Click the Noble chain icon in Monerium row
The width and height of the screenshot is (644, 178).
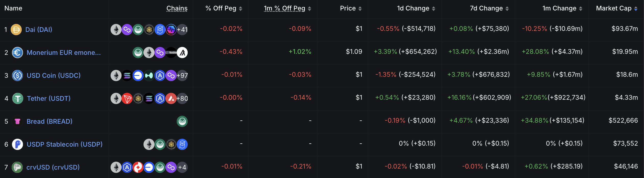click(x=171, y=53)
